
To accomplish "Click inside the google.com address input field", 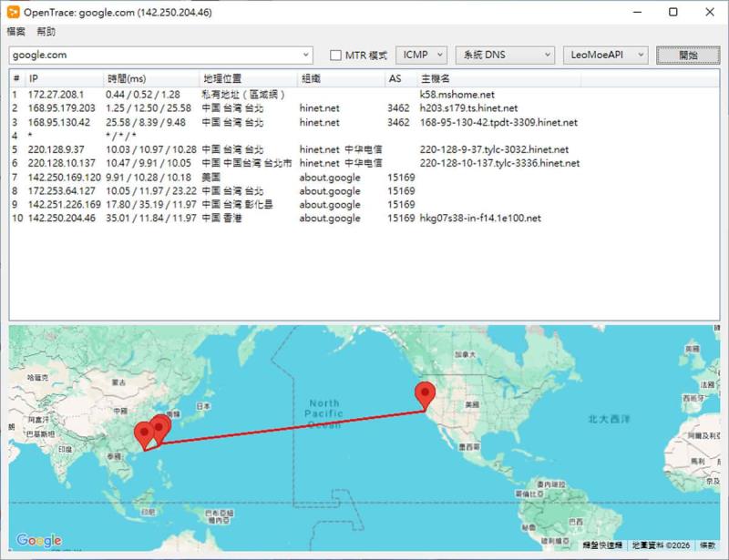I will [137, 55].
